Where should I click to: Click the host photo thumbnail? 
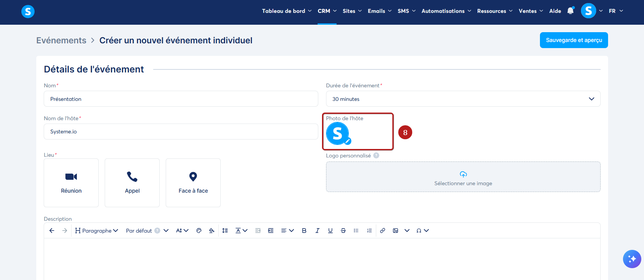click(337, 133)
